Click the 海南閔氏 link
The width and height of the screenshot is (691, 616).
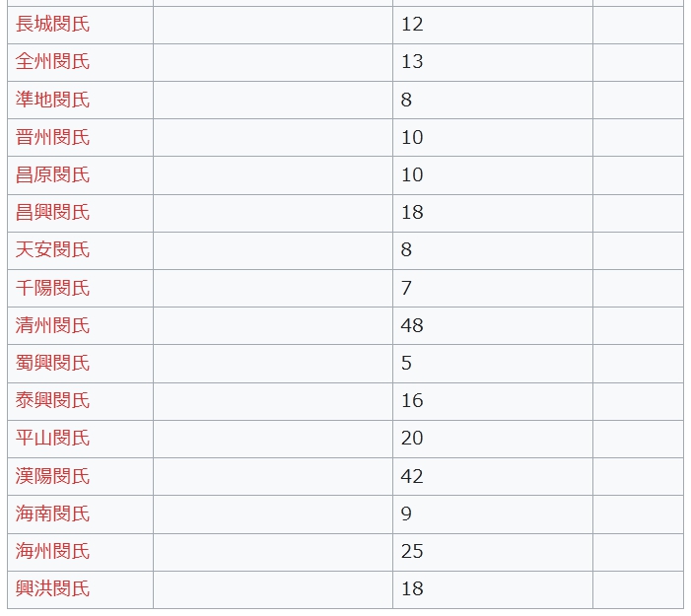[x=52, y=513]
